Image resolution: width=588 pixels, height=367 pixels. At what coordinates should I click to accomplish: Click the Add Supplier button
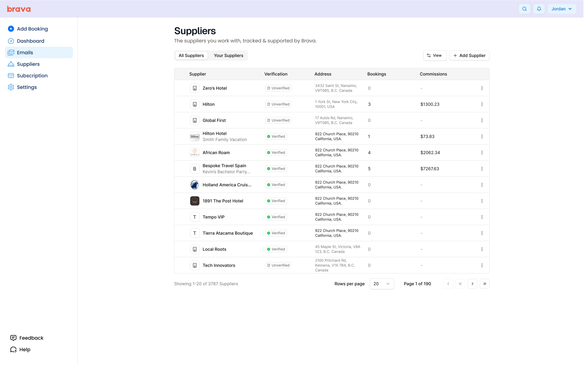(x=469, y=55)
